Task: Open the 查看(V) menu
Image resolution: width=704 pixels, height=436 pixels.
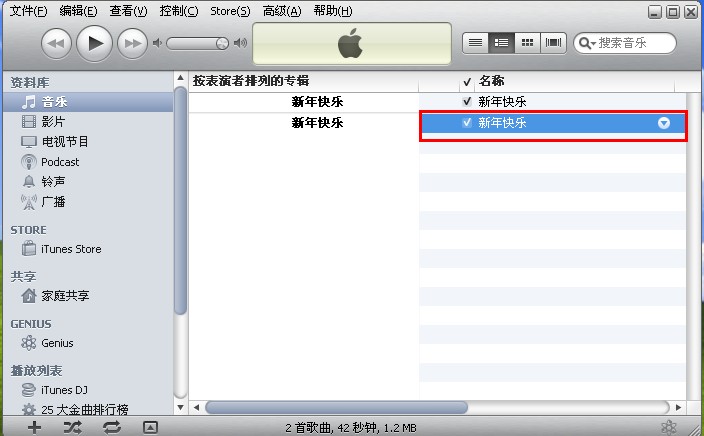Action: (x=128, y=11)
